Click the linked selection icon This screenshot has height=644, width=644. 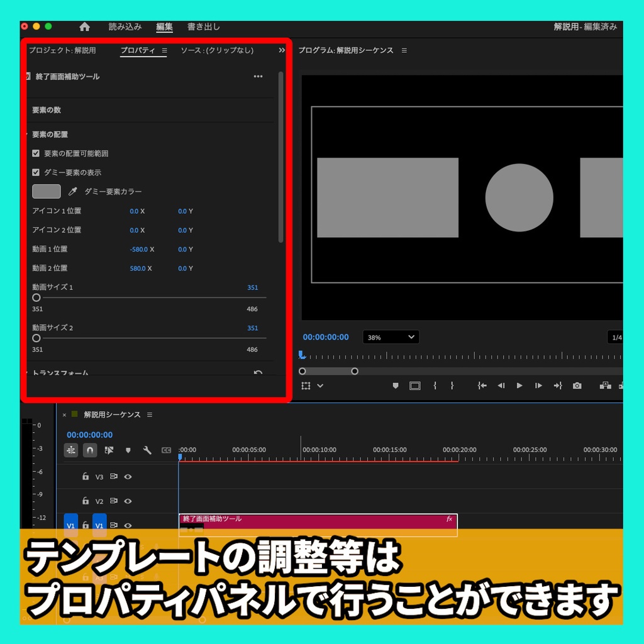(109, 450)
